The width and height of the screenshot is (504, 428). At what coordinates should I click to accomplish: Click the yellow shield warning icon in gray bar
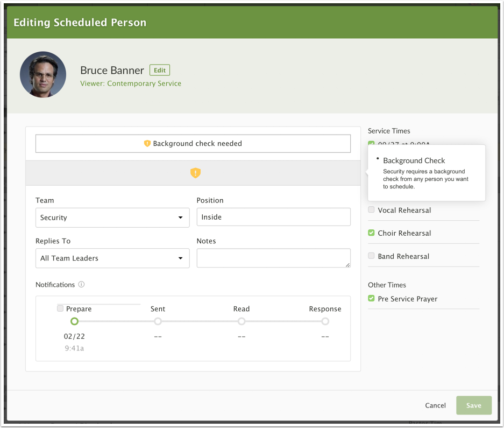point(195,173)
